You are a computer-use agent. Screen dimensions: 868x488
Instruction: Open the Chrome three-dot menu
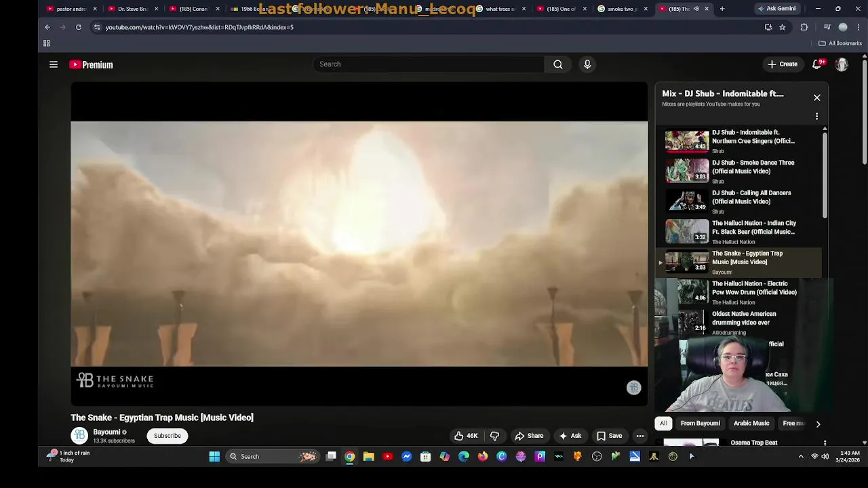coord(859,27)
